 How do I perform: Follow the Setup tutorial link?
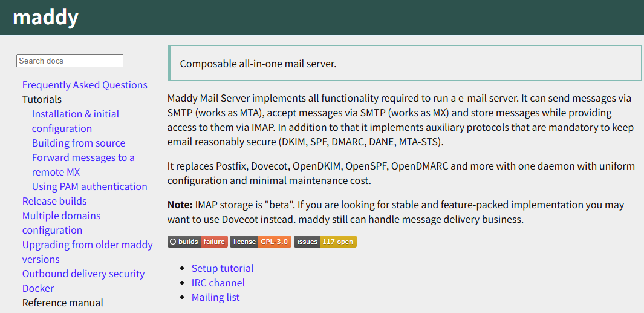223,268
